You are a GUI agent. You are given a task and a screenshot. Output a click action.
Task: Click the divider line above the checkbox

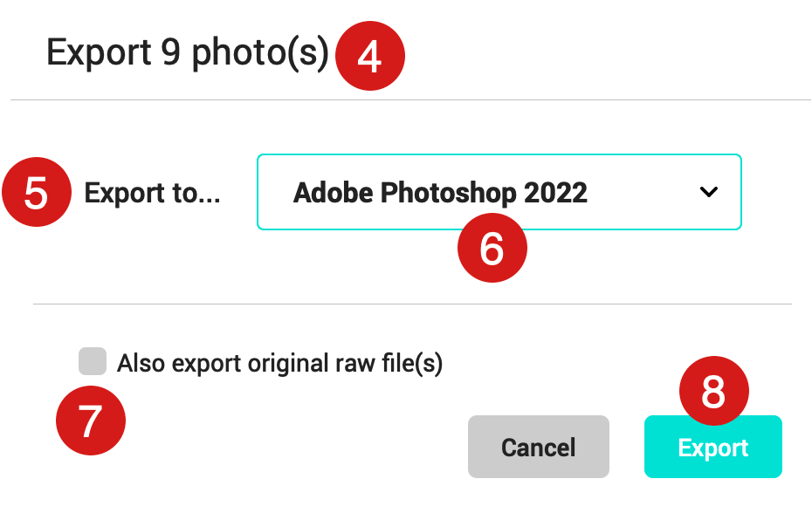pos(412,304)
